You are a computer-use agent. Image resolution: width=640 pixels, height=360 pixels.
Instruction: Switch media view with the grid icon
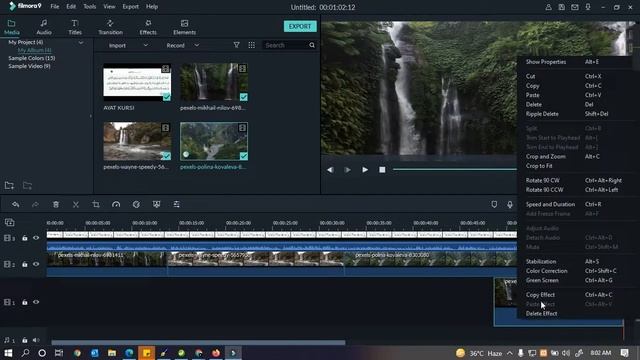251,45
